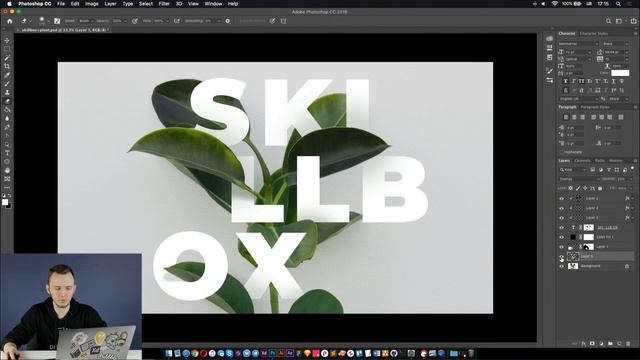Select the Background layer thumbnail

pyautogui.click(x=573, y=266)
